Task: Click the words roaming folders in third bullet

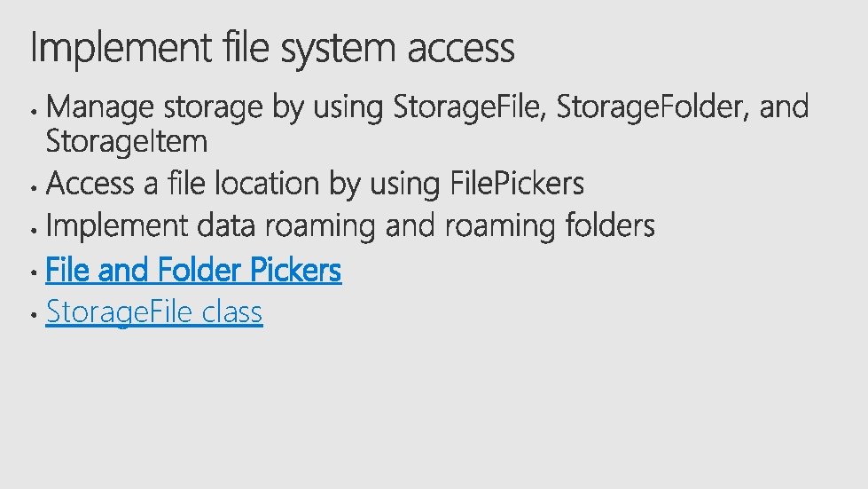Action: (x=550, y=226)
